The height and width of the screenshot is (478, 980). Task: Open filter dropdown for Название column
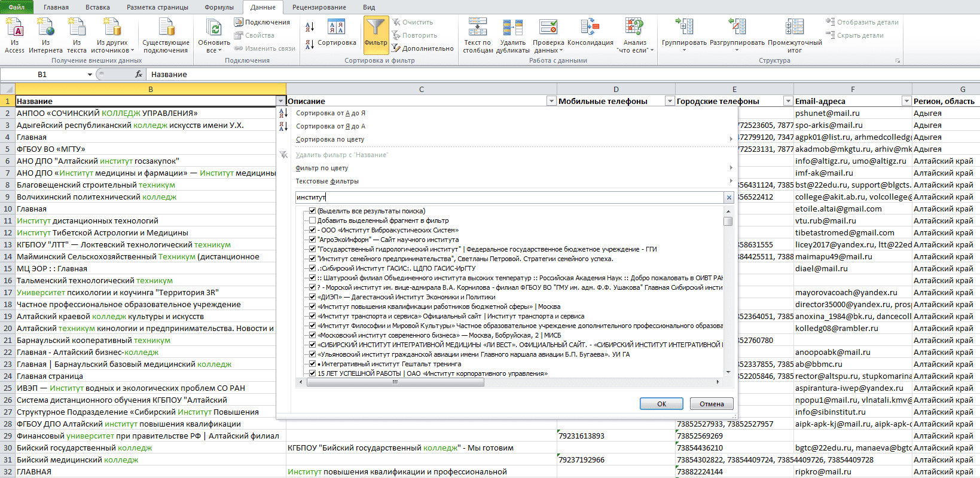point(280,101)
